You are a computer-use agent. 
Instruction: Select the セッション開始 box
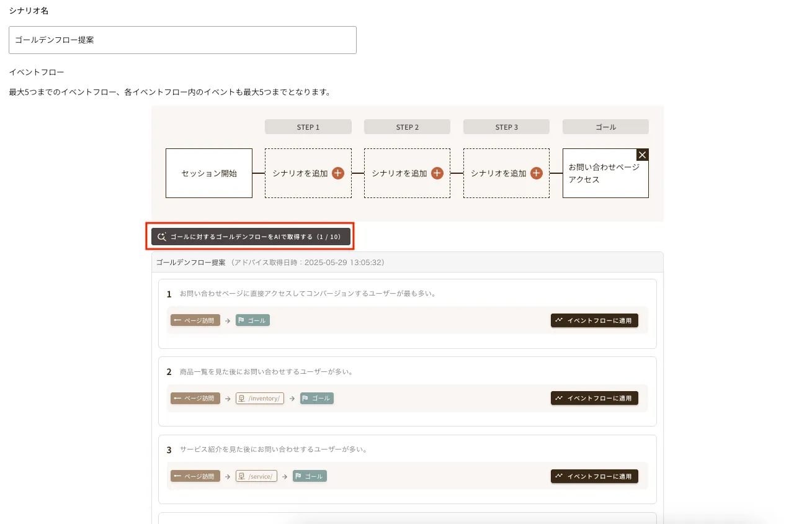(209, 173)
